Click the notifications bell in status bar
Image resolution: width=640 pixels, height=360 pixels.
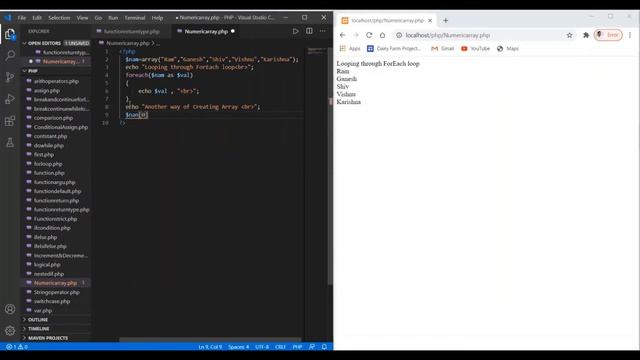pos(324,347)
